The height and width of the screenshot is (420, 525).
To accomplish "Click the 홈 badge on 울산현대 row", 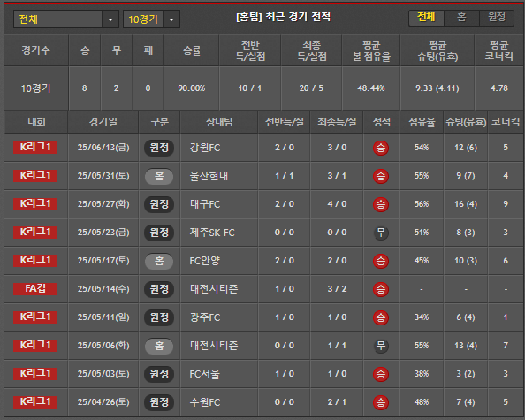I will click(159, 176).
